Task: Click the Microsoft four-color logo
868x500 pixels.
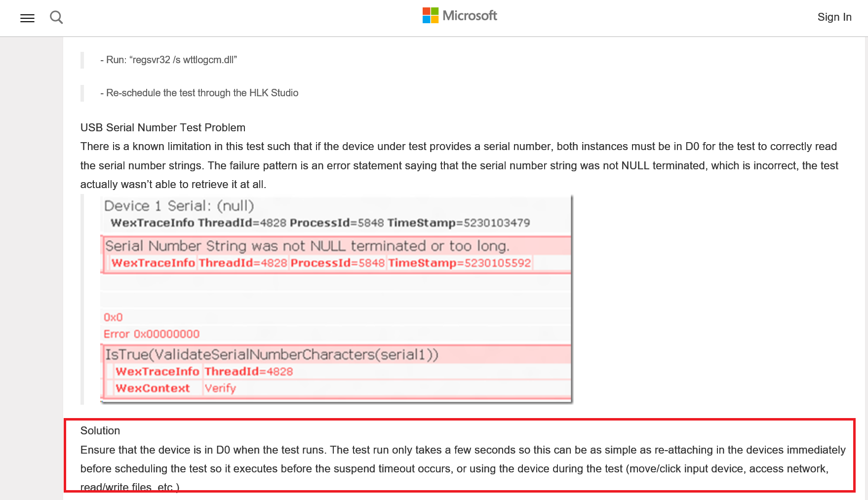Action: click(430, 15)
